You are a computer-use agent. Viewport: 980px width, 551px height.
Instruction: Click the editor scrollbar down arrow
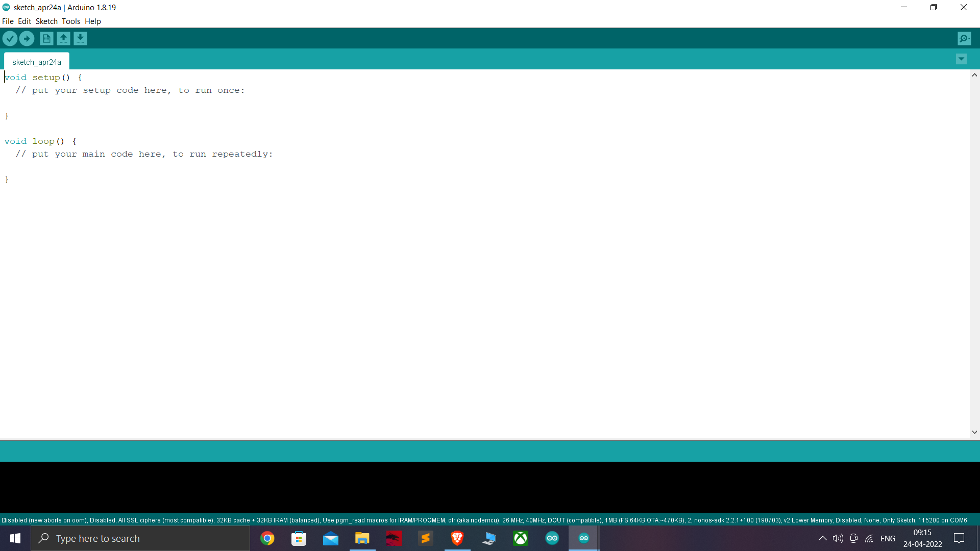[x=974, y=432]
